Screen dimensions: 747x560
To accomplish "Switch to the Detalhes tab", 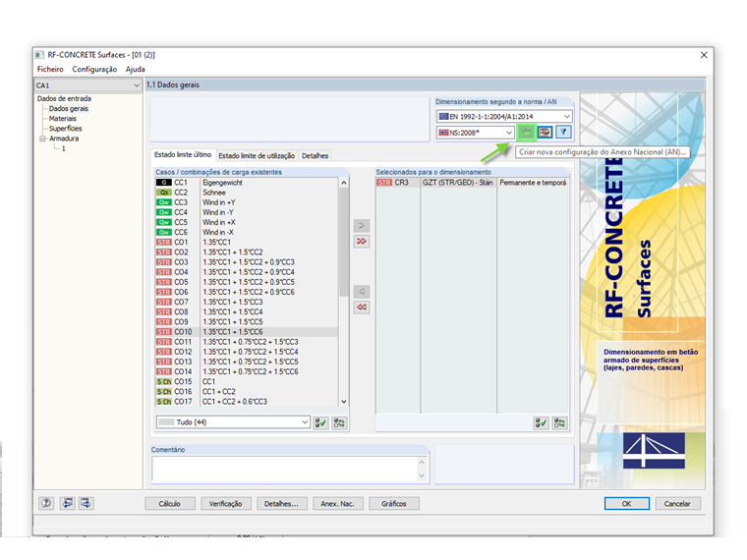I will click(315, 155).
